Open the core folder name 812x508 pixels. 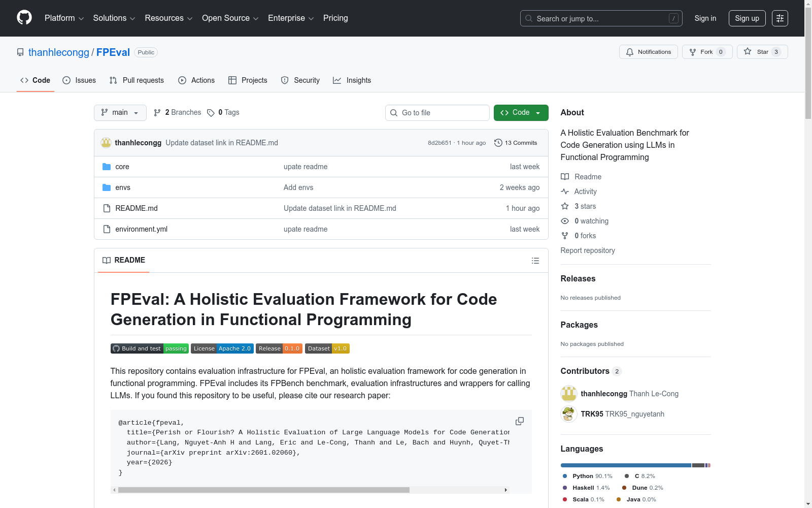122,167
